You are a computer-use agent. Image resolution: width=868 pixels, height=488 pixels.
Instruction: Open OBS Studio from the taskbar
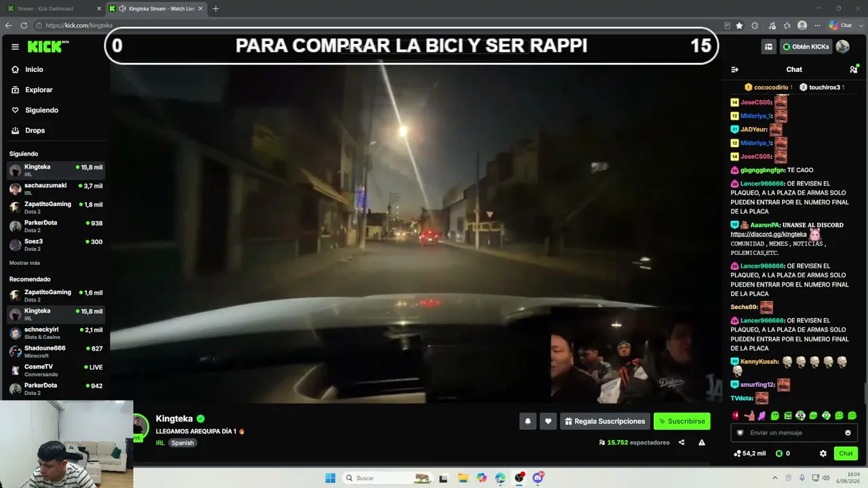coord(519,478)
